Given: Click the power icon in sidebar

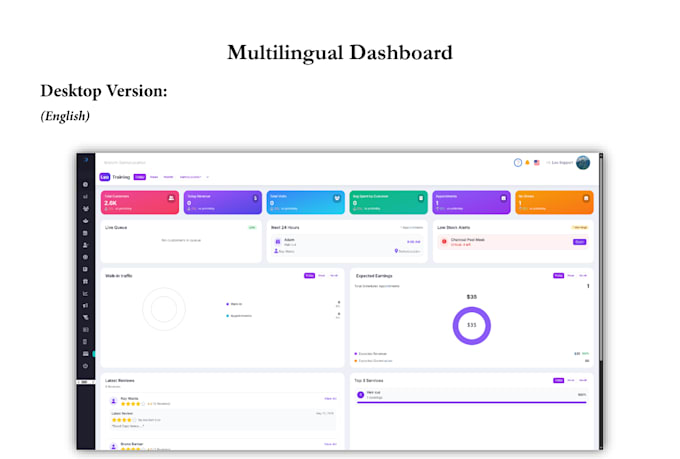Looking at the screenshot, I should pos(85,366).
